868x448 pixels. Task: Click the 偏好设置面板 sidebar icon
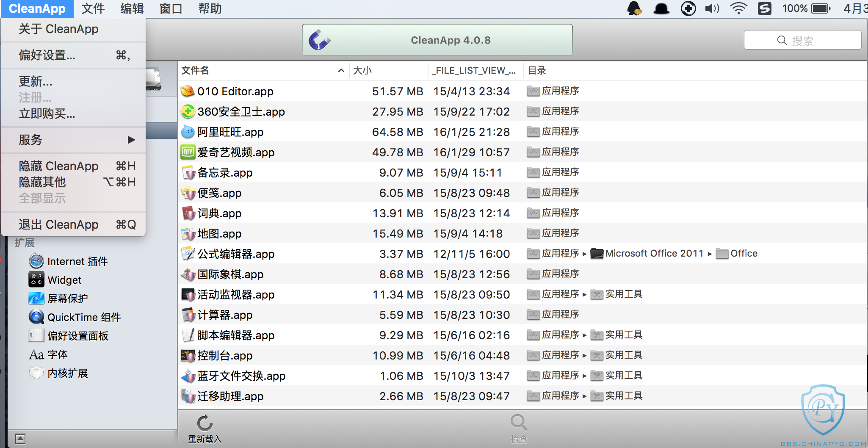point(36,336)
